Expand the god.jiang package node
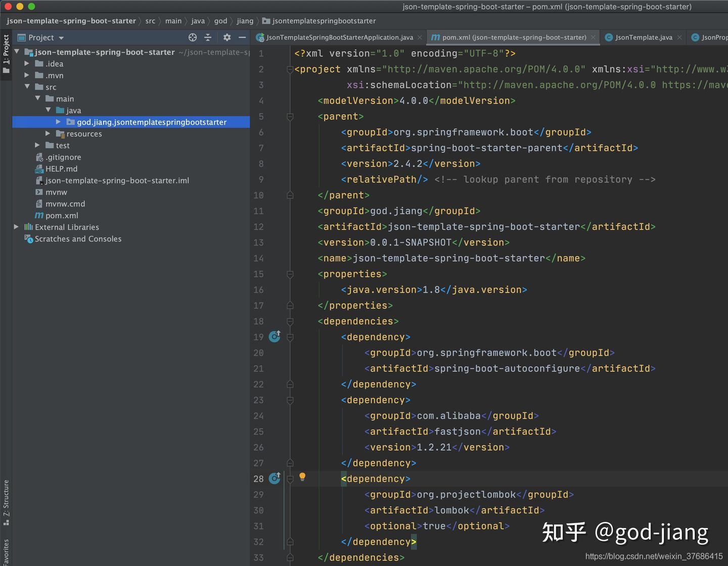The width and height of the screenshot is (728, 566). (58, 122)
